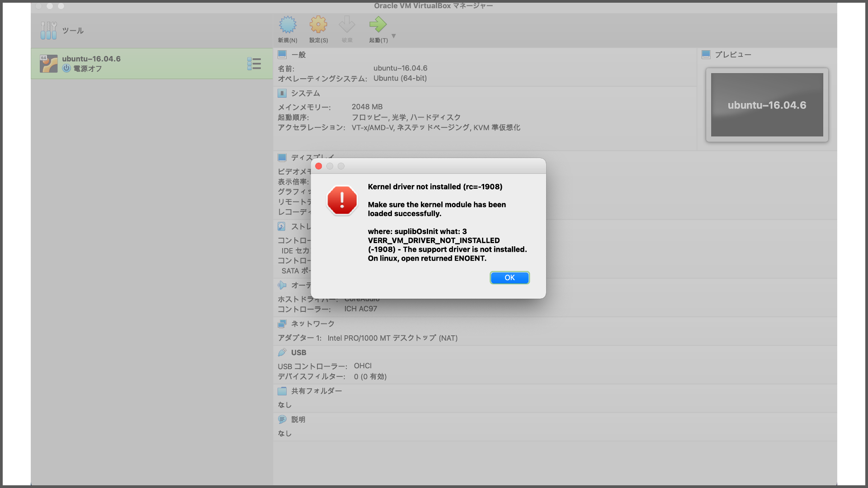This screenshot has width=868, height=488.
Task: Click the power-off status icon under ubuntu-16.04.6
Action: point(66,68)
